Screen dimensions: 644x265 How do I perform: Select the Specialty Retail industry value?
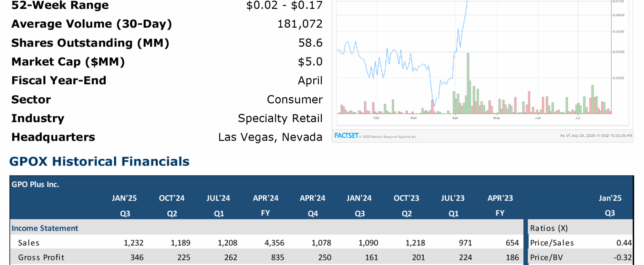tap(280, 118)
